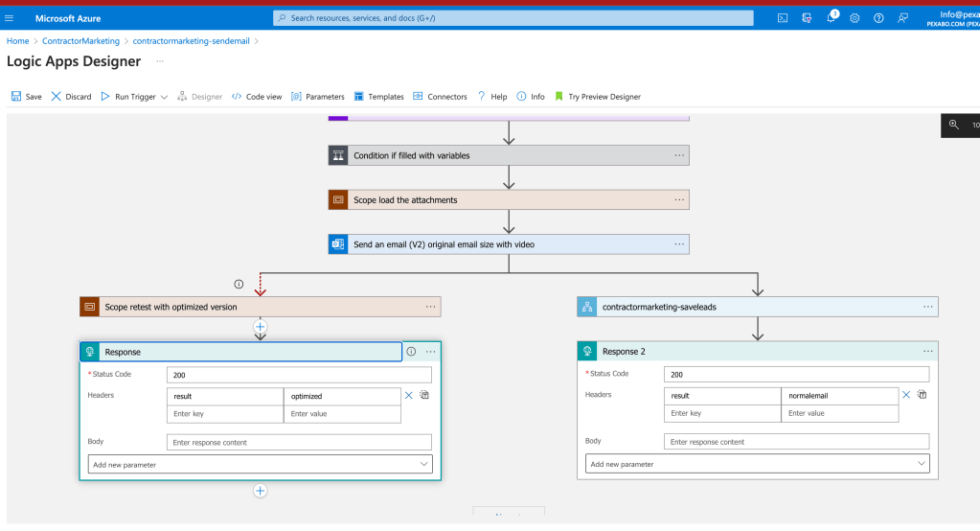
Task: Open the Cloud Shell icon in header
Action: tap(783, 18)
